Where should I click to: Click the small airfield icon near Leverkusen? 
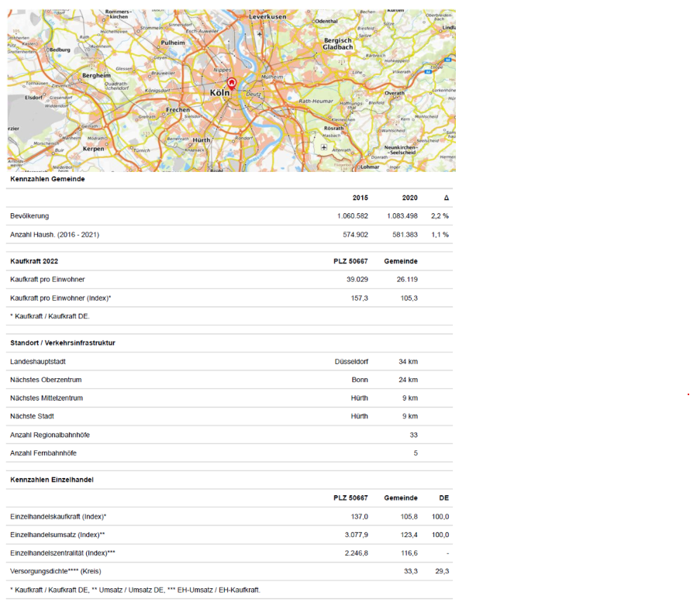258,36
